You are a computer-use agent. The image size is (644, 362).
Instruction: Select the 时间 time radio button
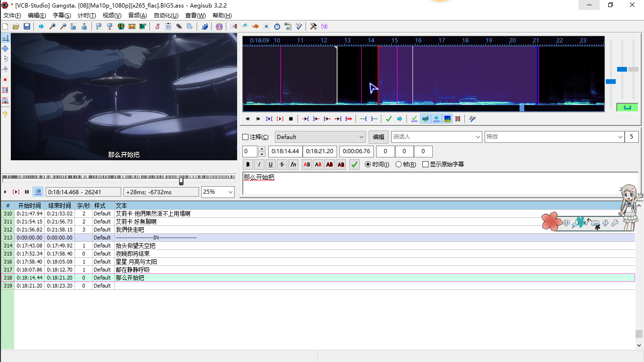pos(368,165)
